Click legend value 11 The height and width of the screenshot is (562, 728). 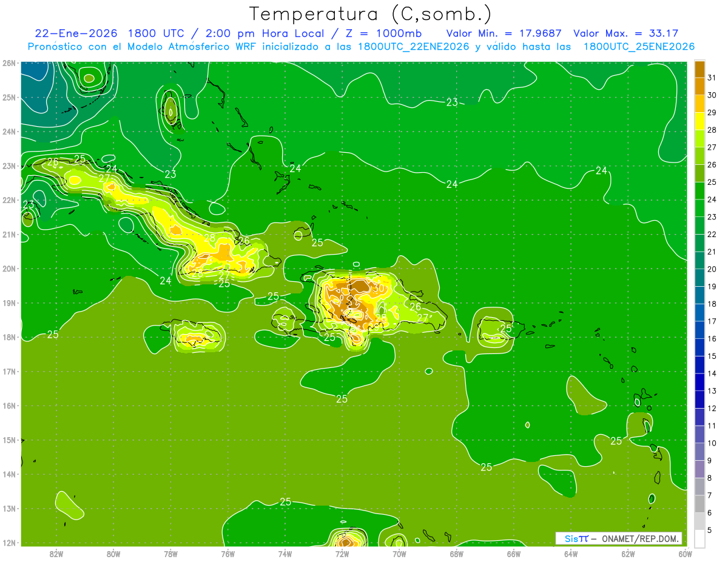click(x=712, y=426)
